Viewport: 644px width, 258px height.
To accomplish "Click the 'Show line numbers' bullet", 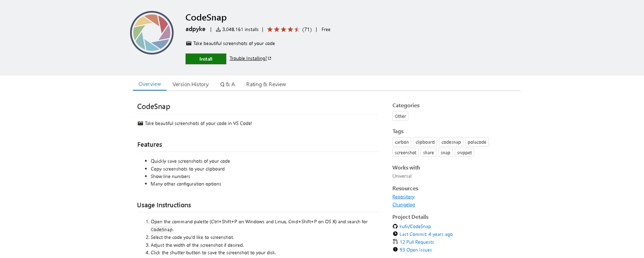I will click(x=171, y=177).
